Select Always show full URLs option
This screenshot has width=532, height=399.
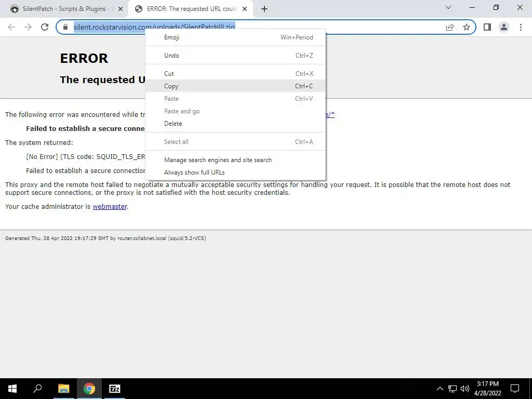tap(235, 172)
